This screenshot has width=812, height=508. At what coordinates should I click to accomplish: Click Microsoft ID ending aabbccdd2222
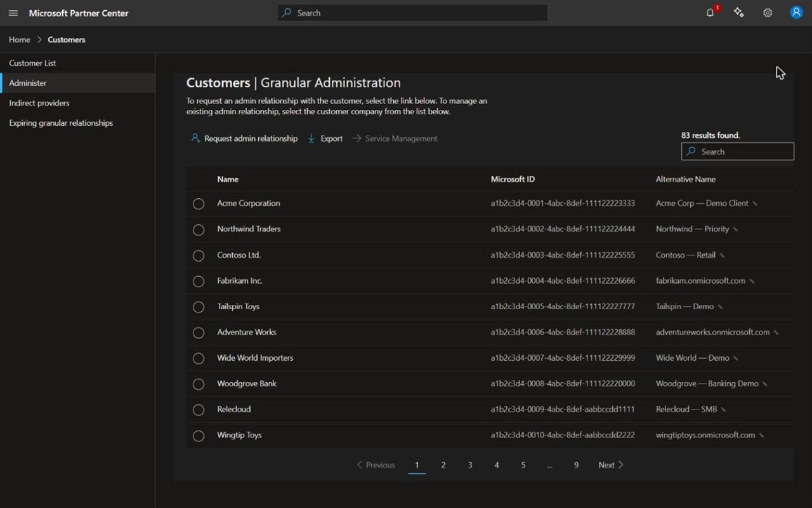563,435
